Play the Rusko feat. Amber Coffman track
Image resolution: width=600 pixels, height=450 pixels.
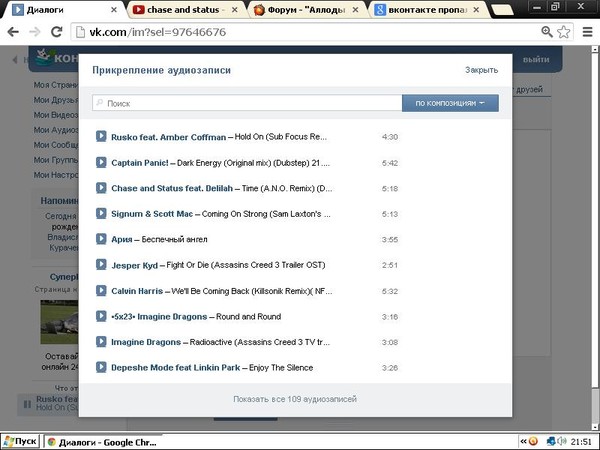point(101,136)
